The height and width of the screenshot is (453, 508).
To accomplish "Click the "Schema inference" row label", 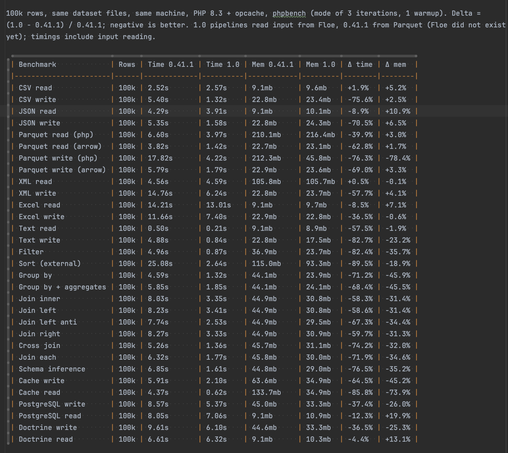I will tap(52, 369).
